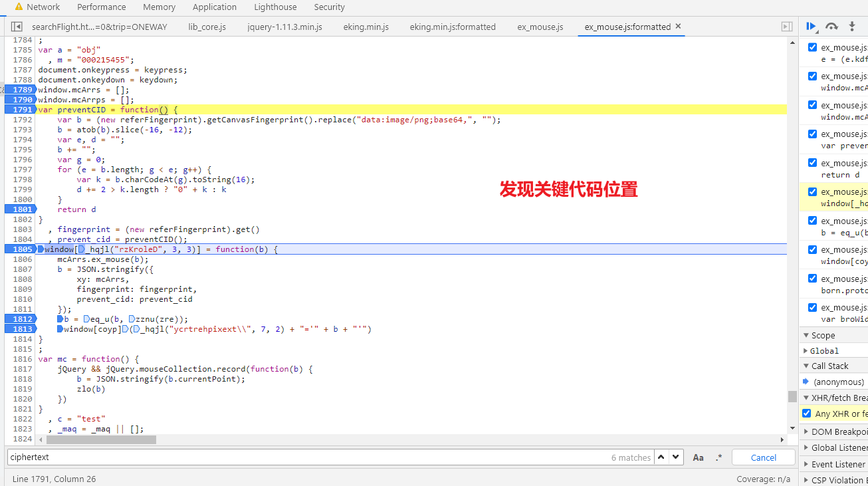Viewport: 868px width, 486px height.
Task: Go to previous search match
Action: (x=661, y=457)
